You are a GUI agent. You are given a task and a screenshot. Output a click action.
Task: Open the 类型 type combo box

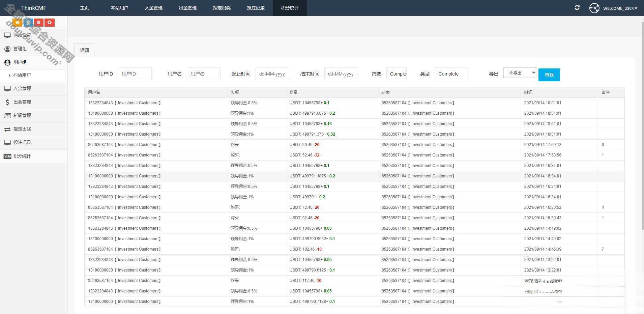[x=451, y=74]
